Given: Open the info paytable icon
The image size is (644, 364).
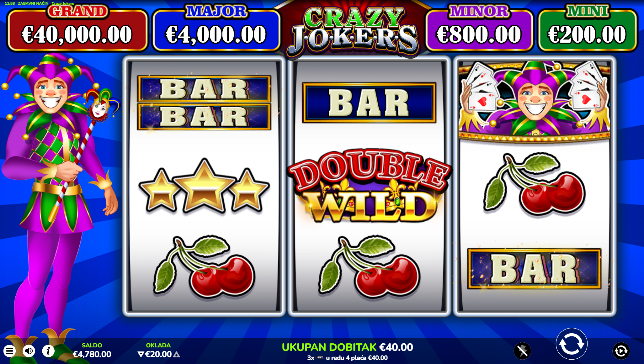Looking at the screenshot, I should pos(48,351).
